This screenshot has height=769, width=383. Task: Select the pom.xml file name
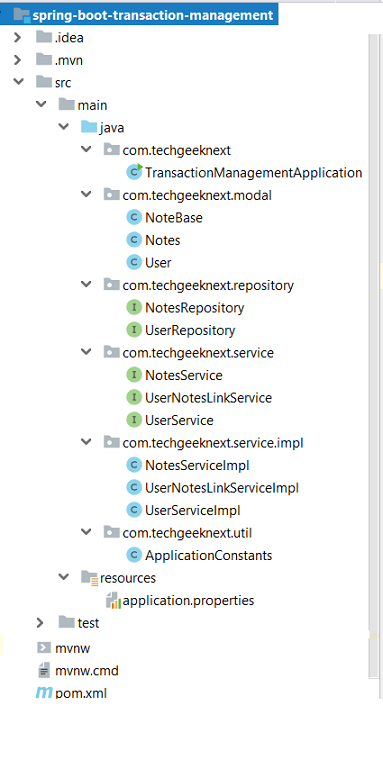[x=81, y=693]
